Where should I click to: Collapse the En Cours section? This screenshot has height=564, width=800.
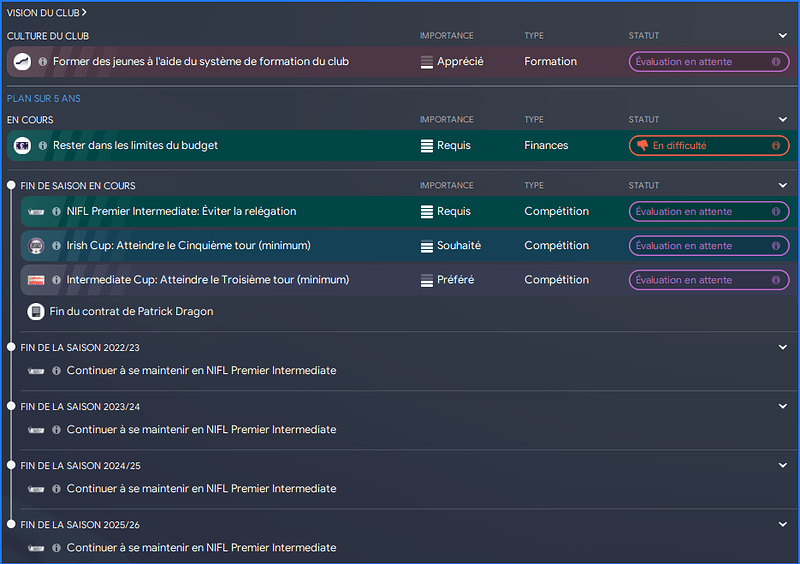(782, 119)
